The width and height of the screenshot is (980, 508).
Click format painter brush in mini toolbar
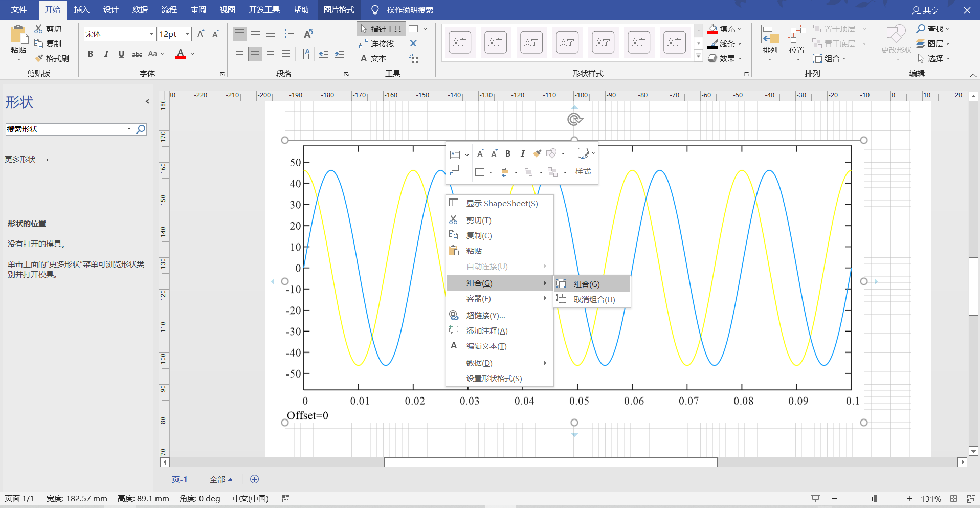[x=537, y=153]
